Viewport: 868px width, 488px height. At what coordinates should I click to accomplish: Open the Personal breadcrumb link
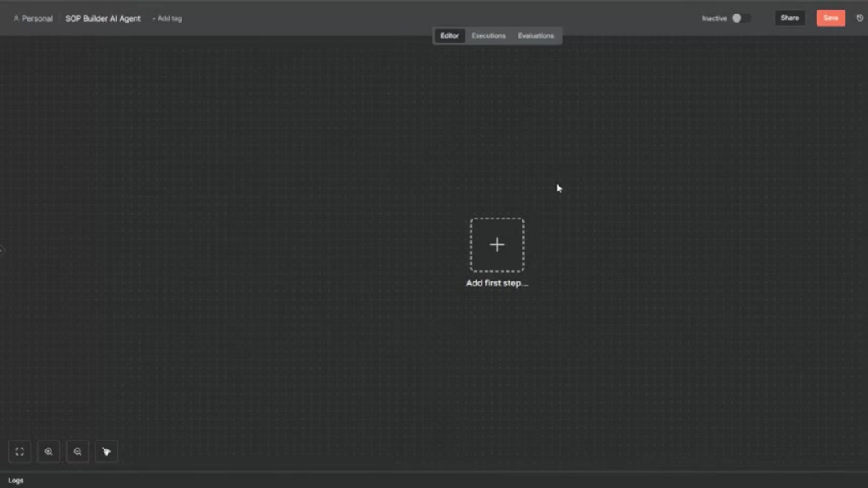click(35, 18)
